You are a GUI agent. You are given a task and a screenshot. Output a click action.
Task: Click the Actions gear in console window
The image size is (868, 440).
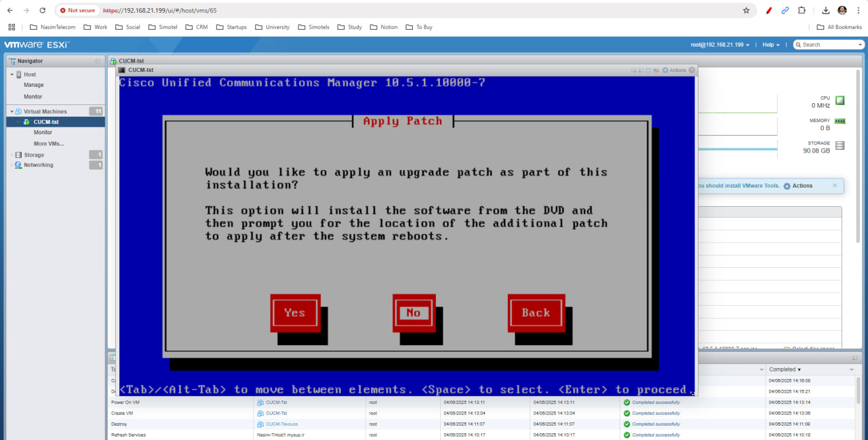665,70
